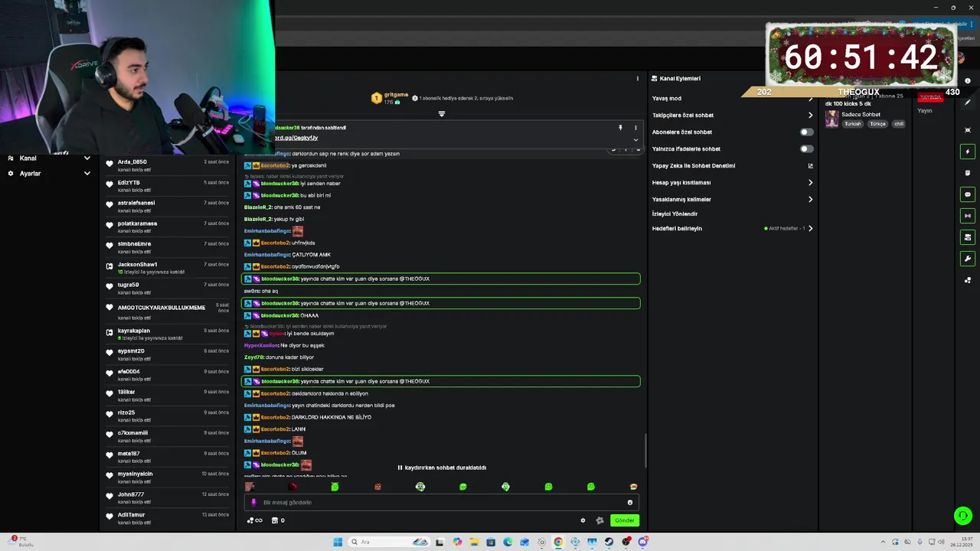The width and height of the screenshot is (980, 551).
Task: Click Zeyd76 username in chat
Action: [253, 357]
